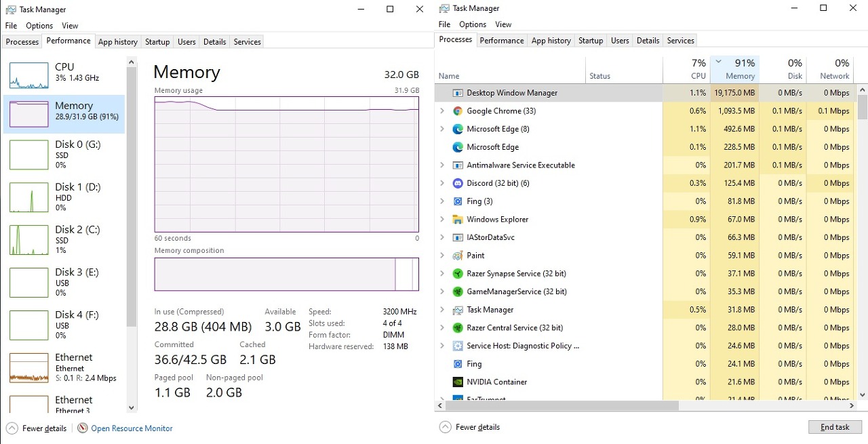Switch to Processes tab in left window
This screenshot has width=868, height=444.
pyautogui.click(x=22, y=42)
